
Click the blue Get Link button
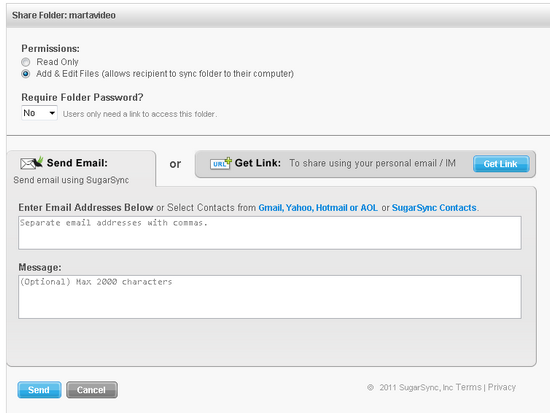tap(501, 164)
